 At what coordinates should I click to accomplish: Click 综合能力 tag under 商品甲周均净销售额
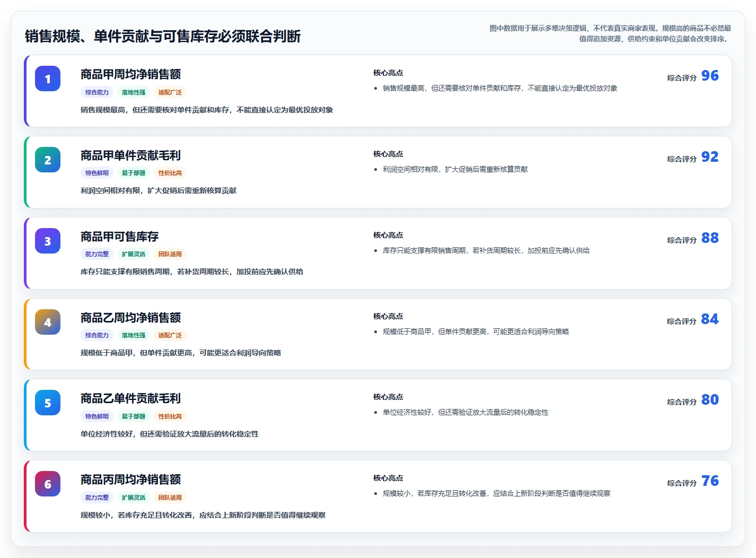(97, 92)
